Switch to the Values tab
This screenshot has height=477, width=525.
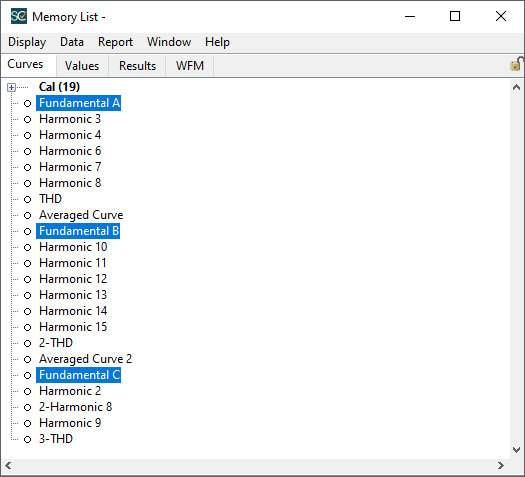[x=82, y=66]
